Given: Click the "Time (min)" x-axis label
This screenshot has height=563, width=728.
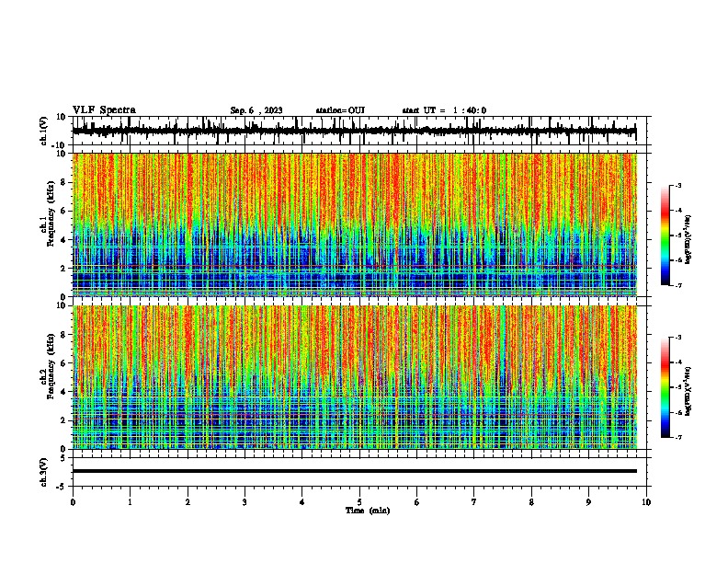Looking at the screenshot, I should click(x=368, y=511).
